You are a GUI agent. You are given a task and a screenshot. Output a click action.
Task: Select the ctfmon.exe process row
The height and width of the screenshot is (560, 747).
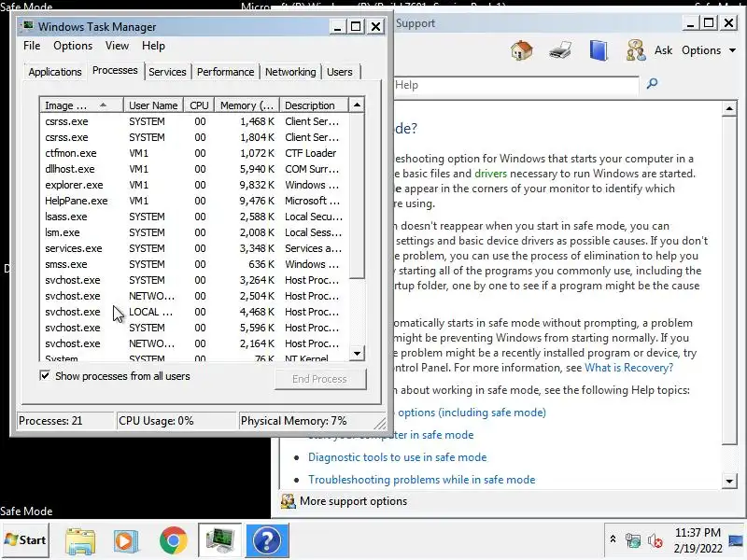[194, 153]
